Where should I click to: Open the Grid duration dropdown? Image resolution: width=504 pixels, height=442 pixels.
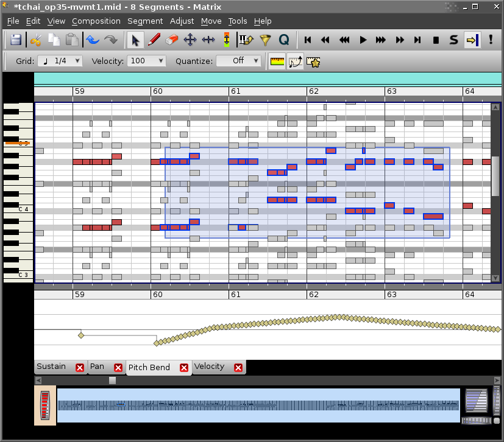coord(60,60)
